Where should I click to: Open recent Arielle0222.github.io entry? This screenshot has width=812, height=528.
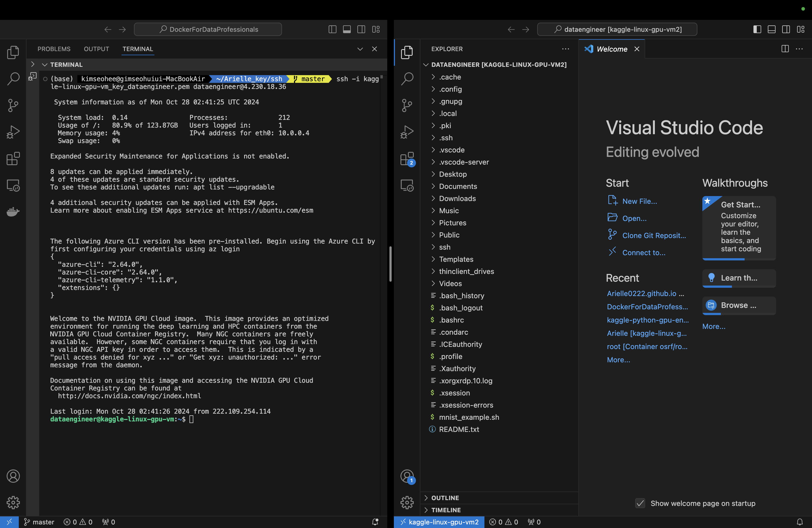tap(641, 293)
